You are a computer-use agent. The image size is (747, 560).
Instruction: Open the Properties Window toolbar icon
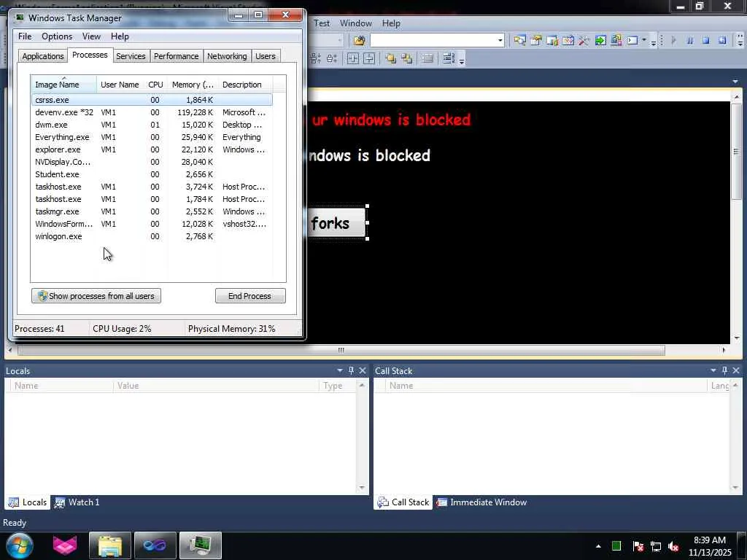click(x=536, y=41)
